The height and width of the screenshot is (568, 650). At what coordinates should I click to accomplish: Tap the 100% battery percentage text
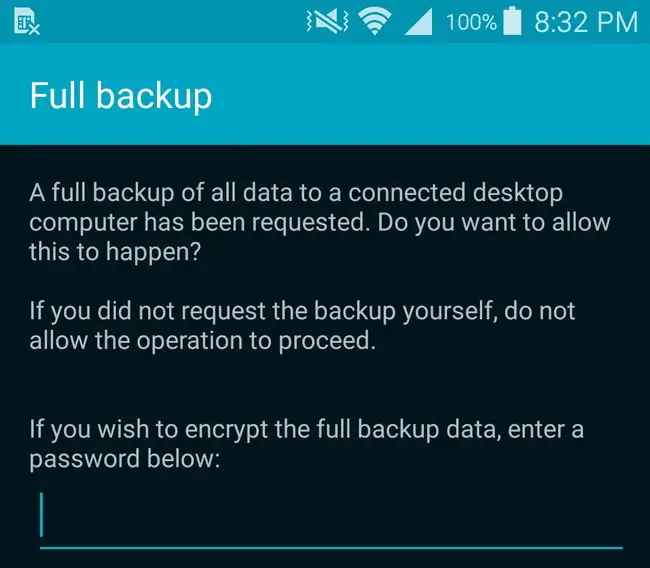pos(471,22)
